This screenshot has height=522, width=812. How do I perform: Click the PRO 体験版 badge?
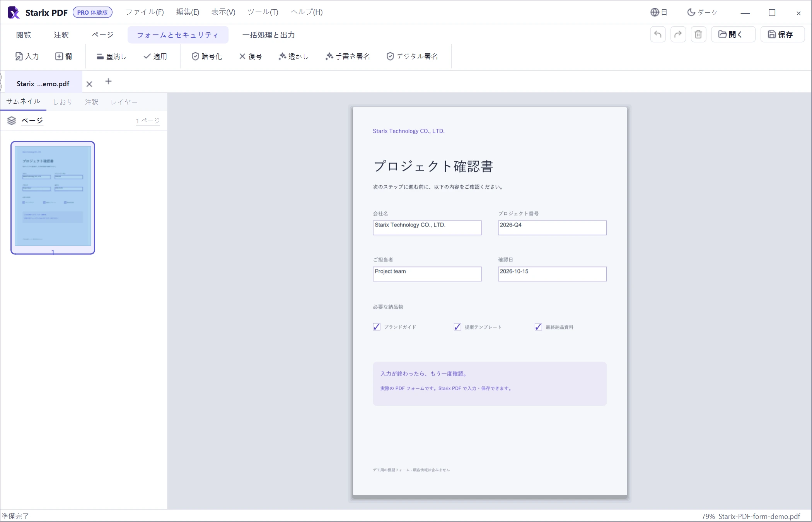coord(92,12)
